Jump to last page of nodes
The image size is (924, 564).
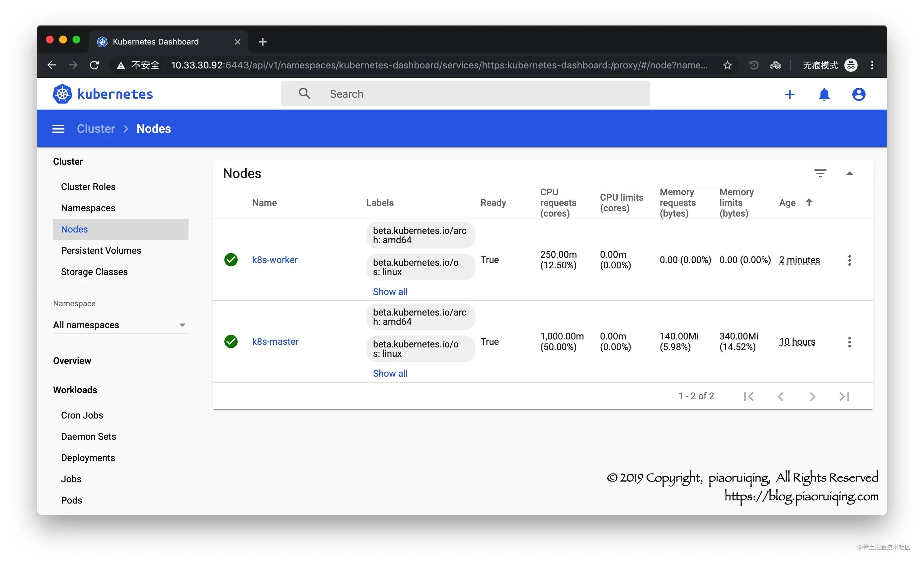tap(844, 397)
